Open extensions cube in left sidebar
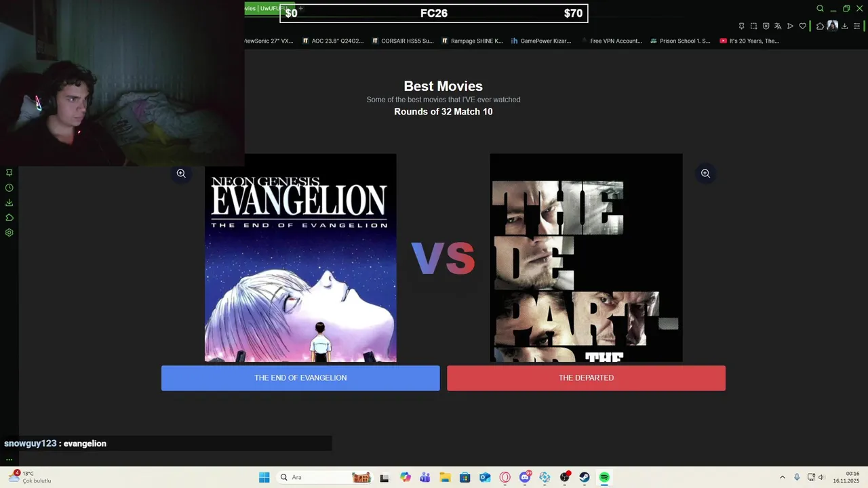This screenshot has height=488, width=868. click(9, 218)
